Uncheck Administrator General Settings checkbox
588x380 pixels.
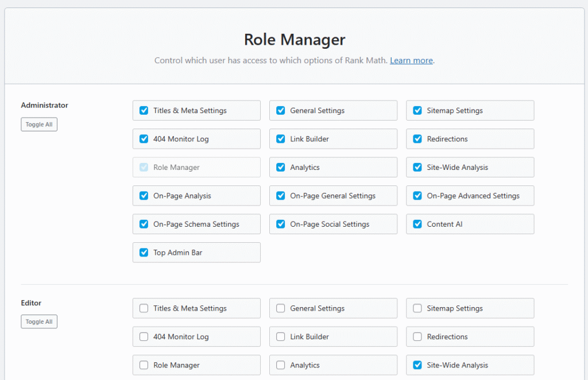point(280,111)
